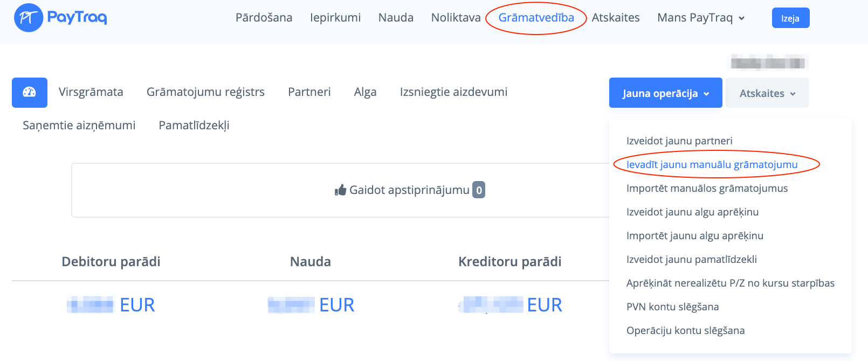
Task: Open the Atskaites dropdown button
Action: [767, 93]
